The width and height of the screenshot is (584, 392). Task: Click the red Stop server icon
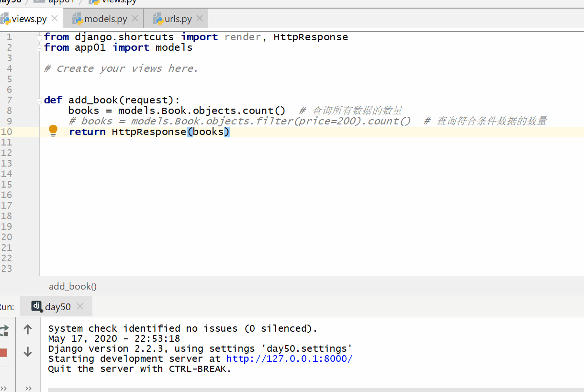point(3,353)
